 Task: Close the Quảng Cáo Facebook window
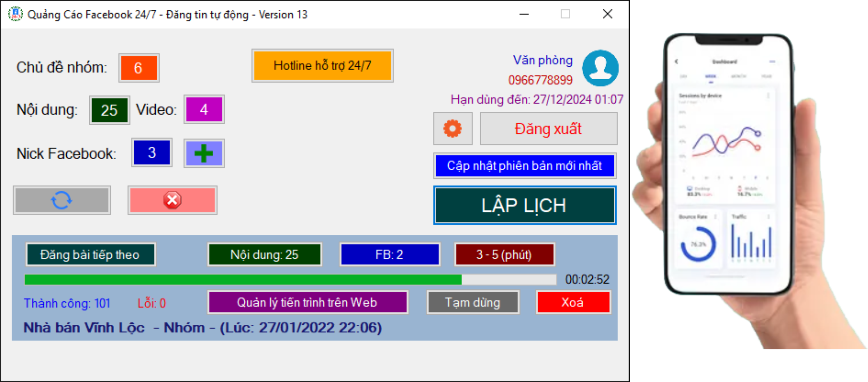click(608, 14)
